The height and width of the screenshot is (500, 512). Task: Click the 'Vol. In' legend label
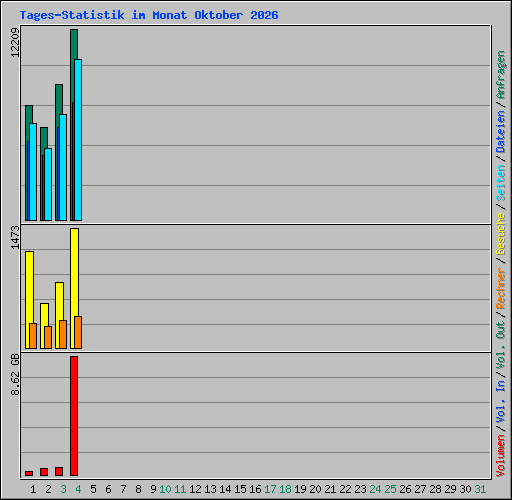(501, 402)
